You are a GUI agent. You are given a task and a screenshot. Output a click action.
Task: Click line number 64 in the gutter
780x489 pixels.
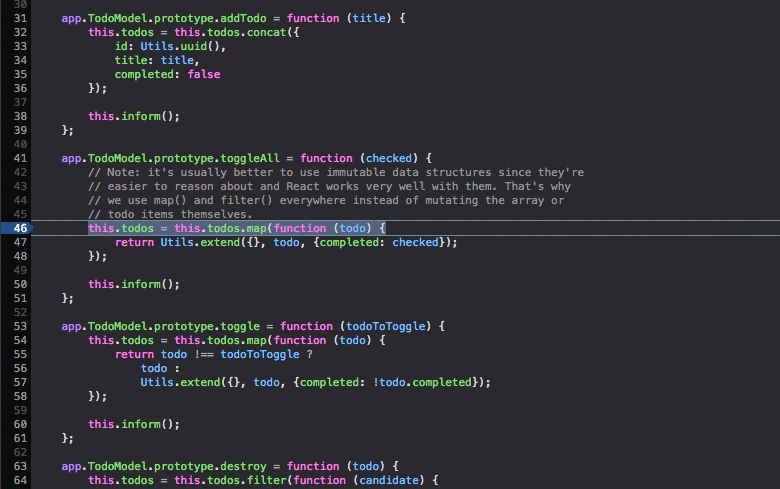(x=20, y=480)
